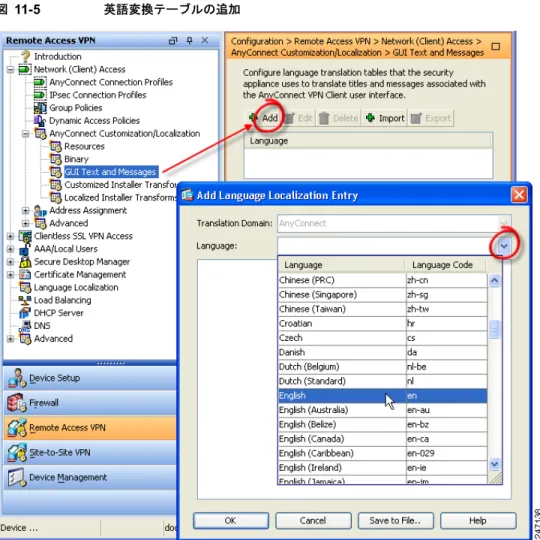Click the AnyConnect Connection Profiles icon
Image resolution: width=540 pixels, height=540 pixels.
[40, 82]
